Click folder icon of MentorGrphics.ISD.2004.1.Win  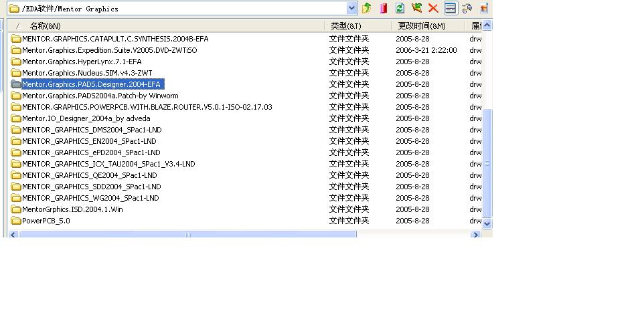pos(16,209)
